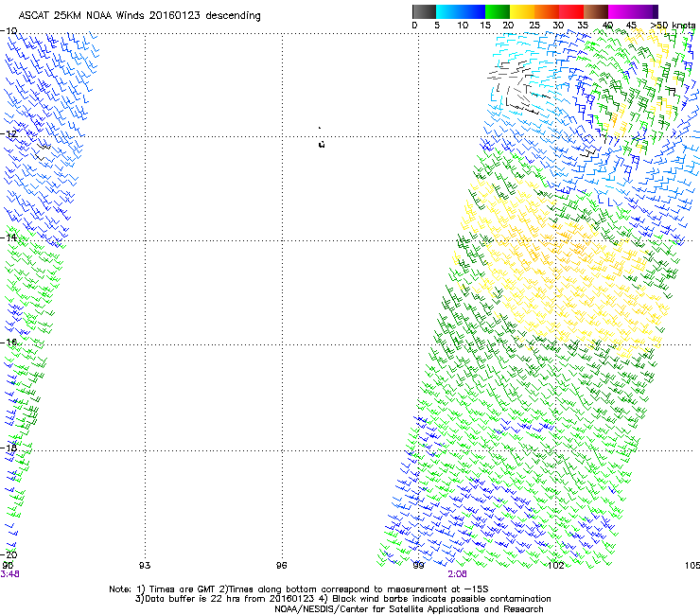Click the brown 35-40 knots legend swatch

pos(596,11)
